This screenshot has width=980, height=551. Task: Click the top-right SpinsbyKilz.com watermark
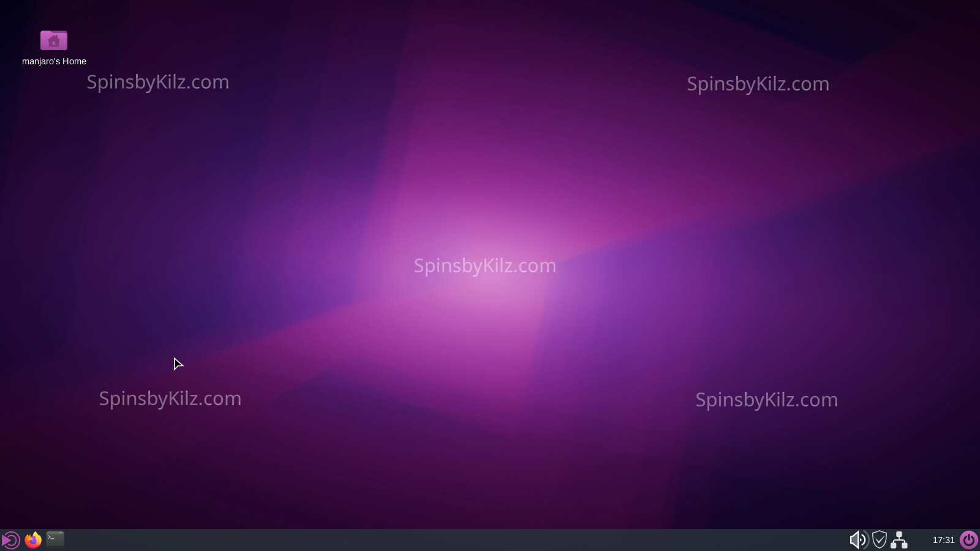[758, 84]
